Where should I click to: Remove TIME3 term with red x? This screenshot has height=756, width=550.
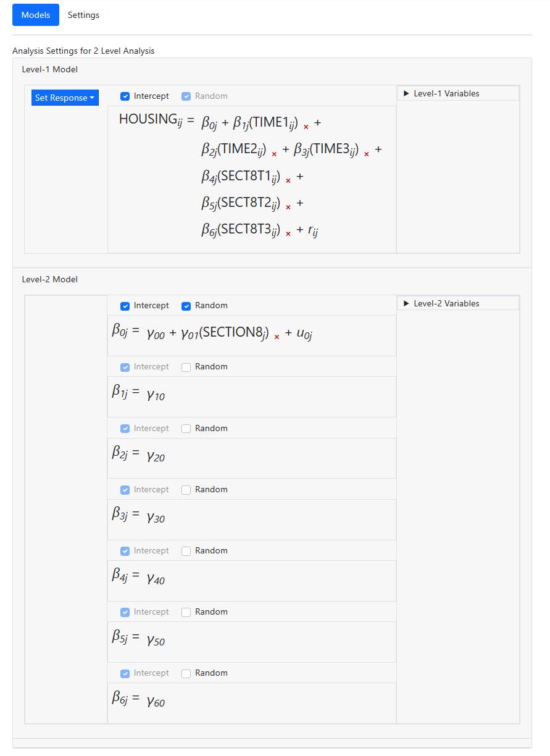367,154
